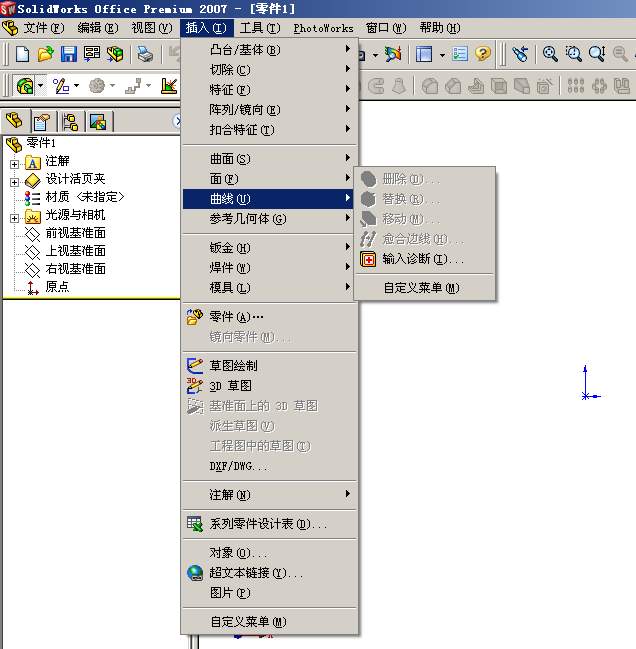Choose DXF/DWG... from the Insert menu
The width and height of the screenshot is (636, 649).
click(x=269, y=466)
